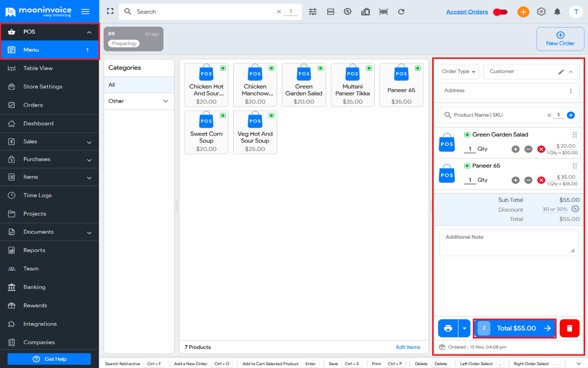This screenshot has width=588, height=368.
Task: Remove Paneer 65 using its red X icon
Action: pyautogui.click(x=541, y=180)
